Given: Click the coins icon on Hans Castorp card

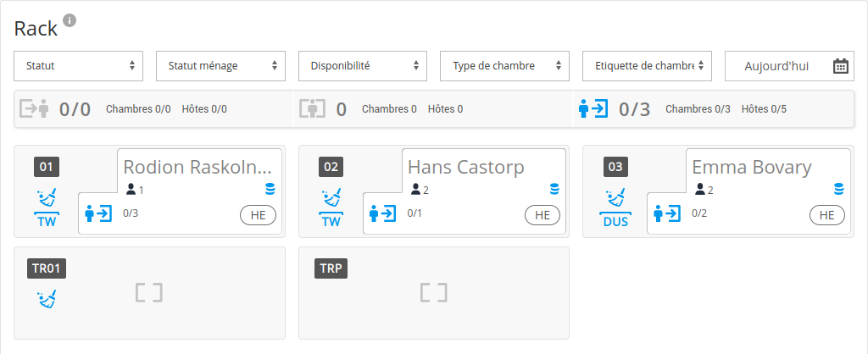Looking at the screenshot, I should [554, 189].
